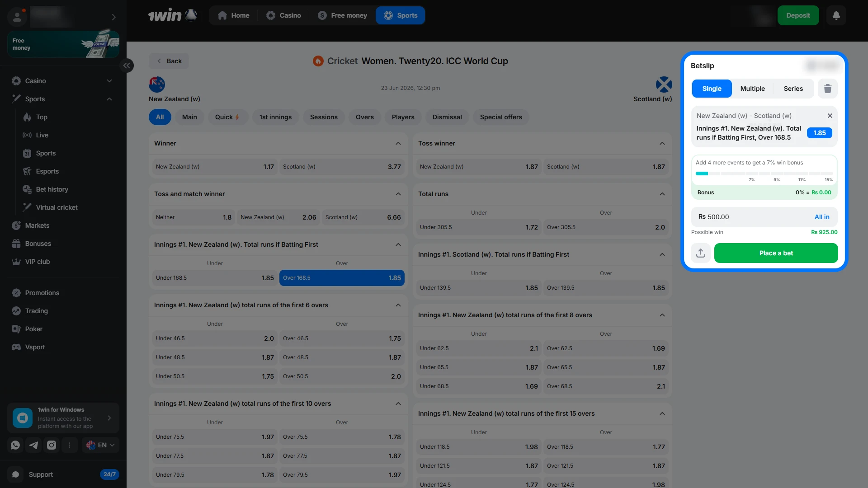Screen dimensions: 868x488
Task: Switch betslip to Multiple tab
Action: [752, 89]
